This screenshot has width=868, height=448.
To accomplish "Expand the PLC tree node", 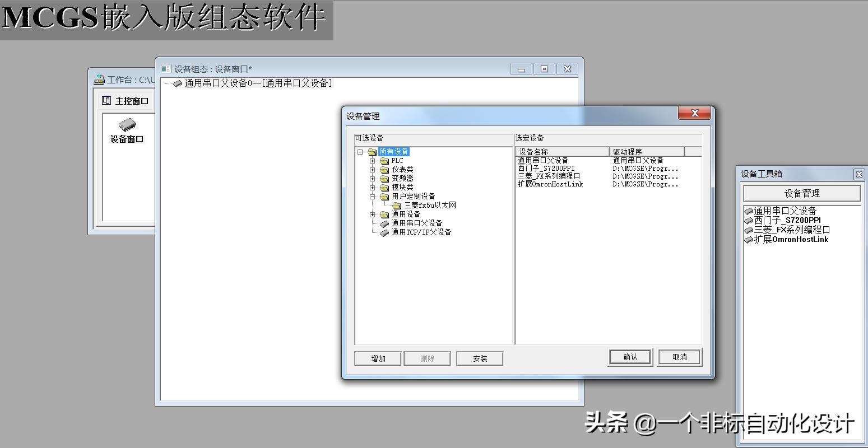I will [373, 161].
